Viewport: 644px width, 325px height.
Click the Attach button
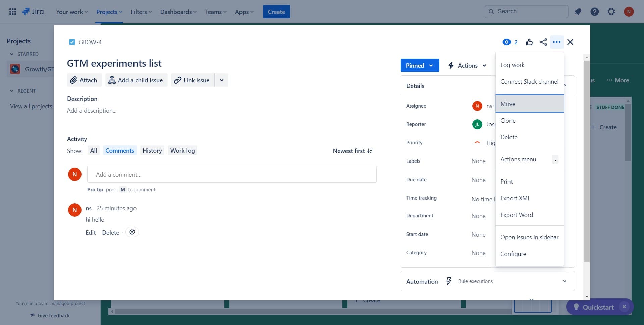[84, 80]
